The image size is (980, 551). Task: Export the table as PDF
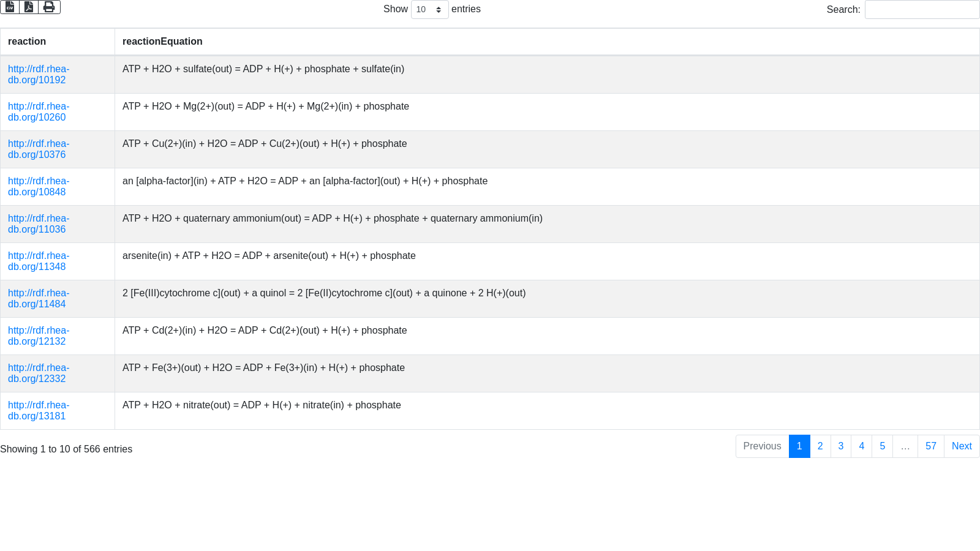[x=29, y=7]
